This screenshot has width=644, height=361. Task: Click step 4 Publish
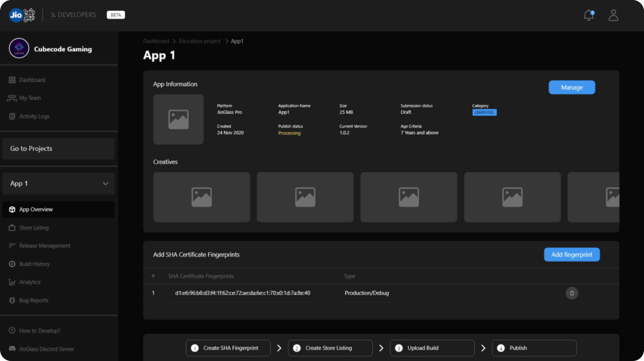[534, 348]
